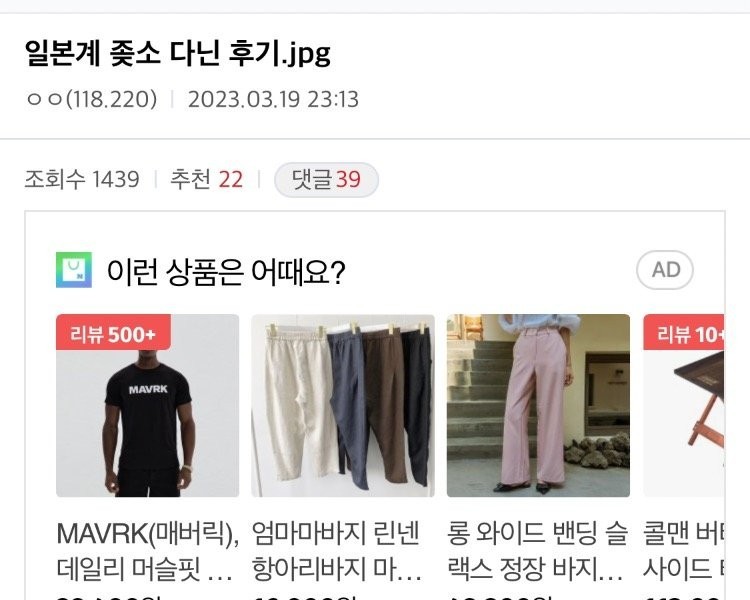Open the Coleman folding table image

tap(684, 405)
